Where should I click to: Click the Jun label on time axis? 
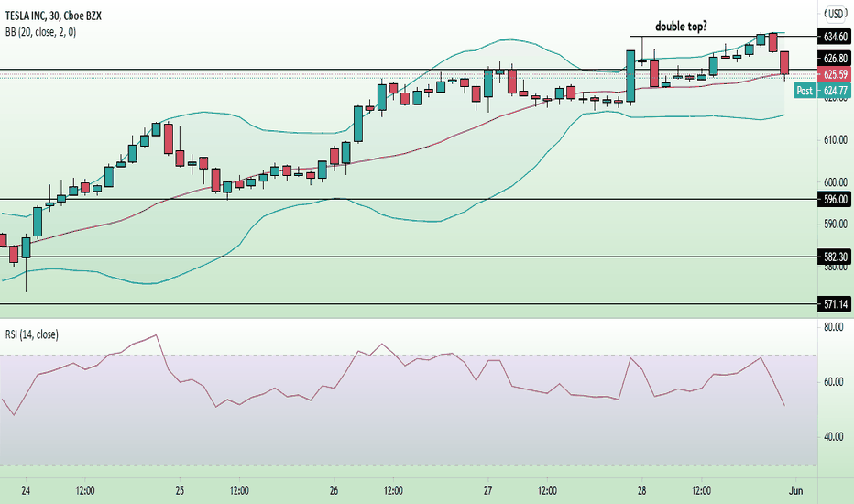coord(795,490)
